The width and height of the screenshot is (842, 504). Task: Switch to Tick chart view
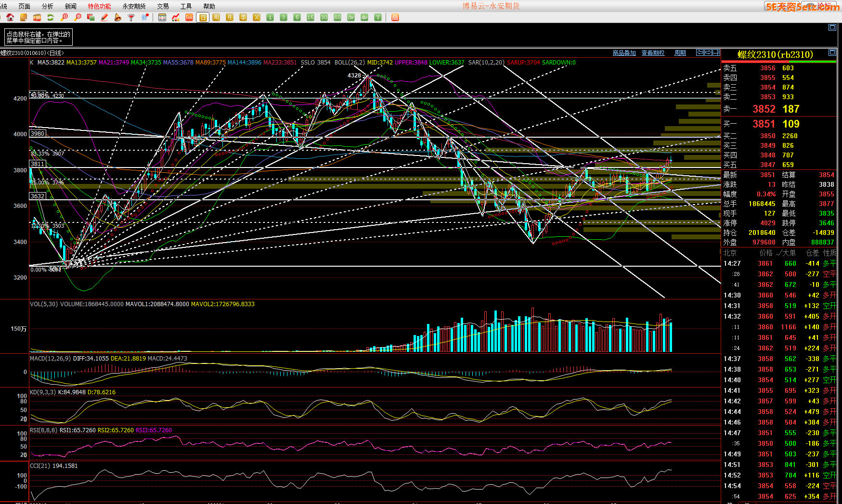coord(189,17)
